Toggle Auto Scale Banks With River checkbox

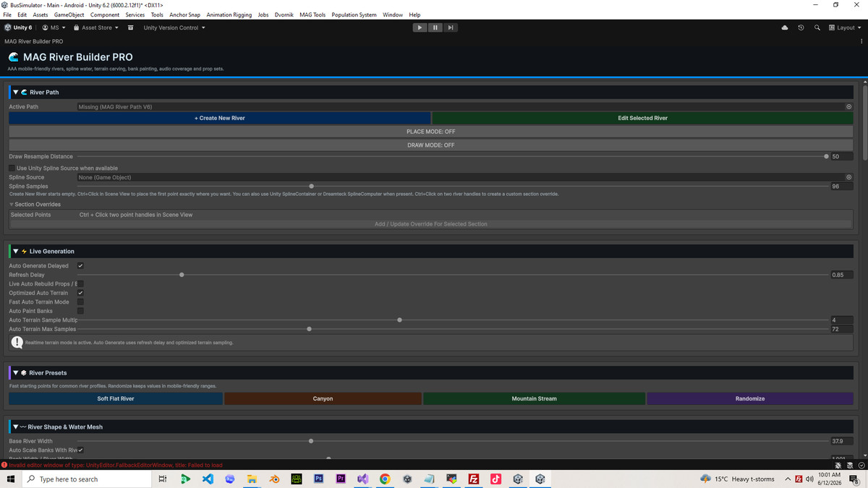tap(80, 450)
